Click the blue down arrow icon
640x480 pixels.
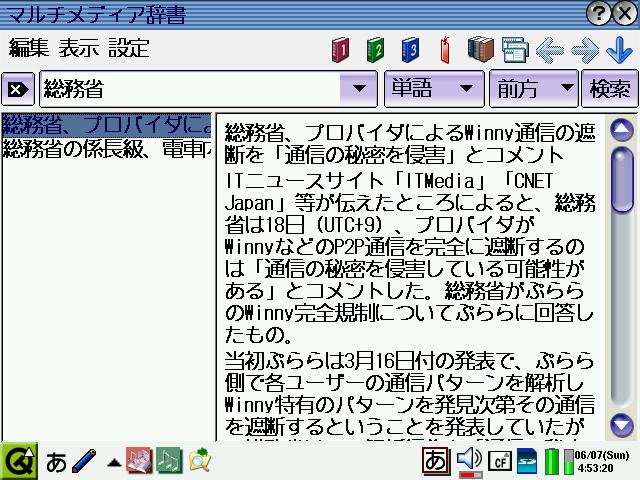(619, 50)
